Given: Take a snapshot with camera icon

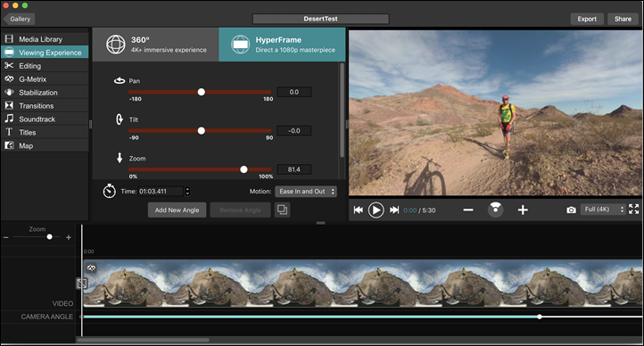Looking at the screenshot, I should coord(571,210).
